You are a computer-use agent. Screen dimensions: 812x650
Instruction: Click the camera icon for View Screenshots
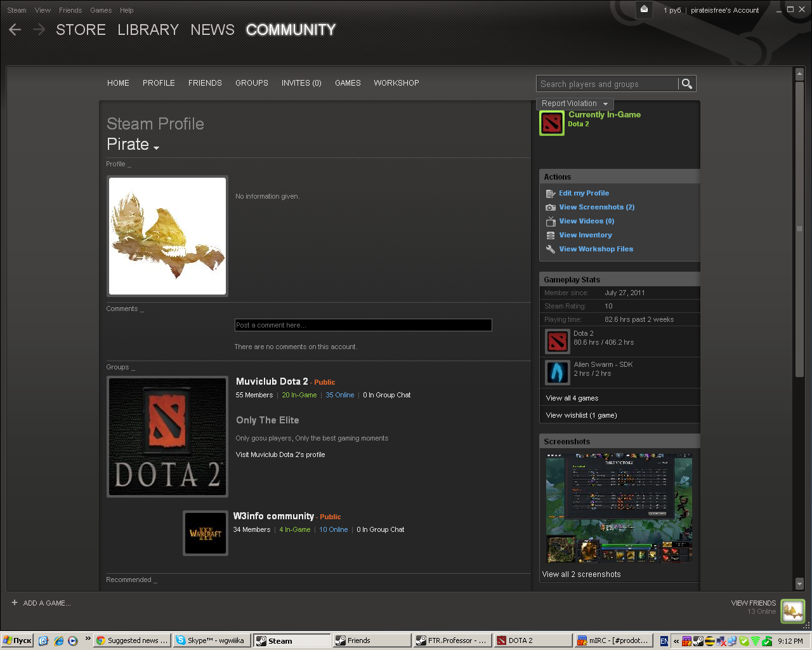pos(551,208)
